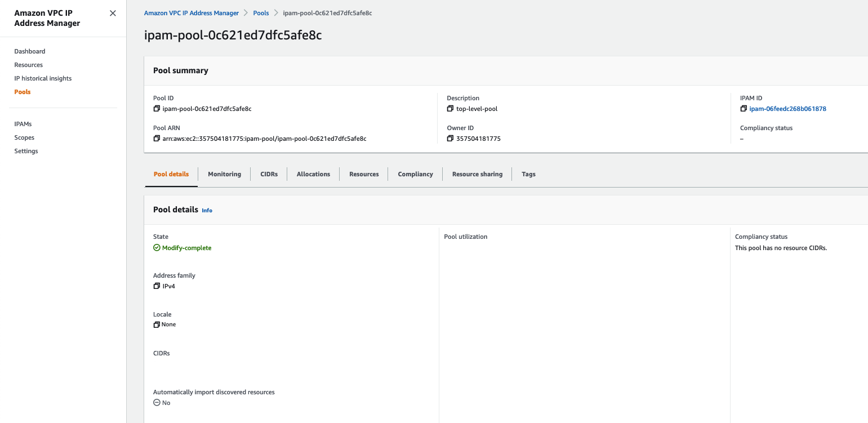The image size is (868, 423).
Task: Copy the Pool ARN value to clipboard
Action: pos(157,138)
